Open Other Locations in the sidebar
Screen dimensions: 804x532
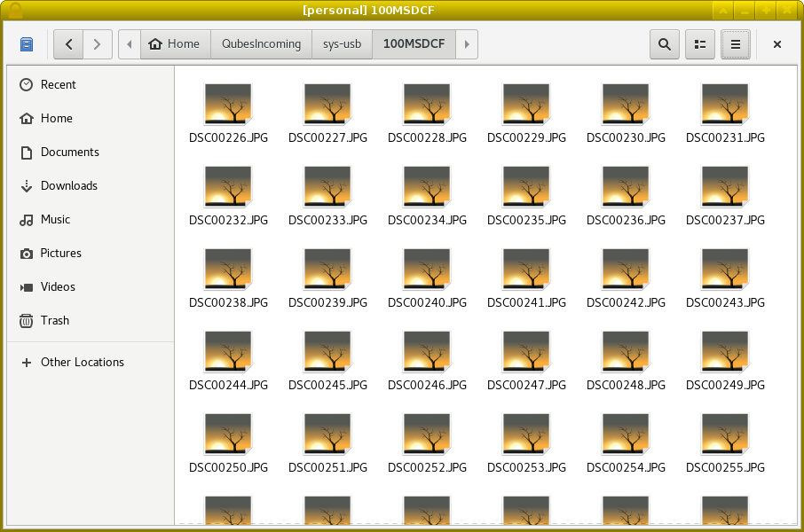pos(91,363)
